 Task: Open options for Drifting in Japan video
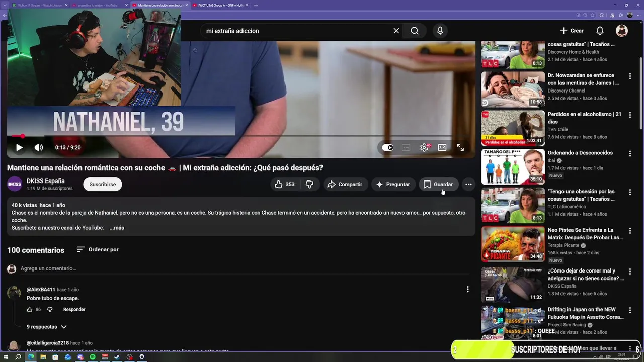[x=630, y=311]
